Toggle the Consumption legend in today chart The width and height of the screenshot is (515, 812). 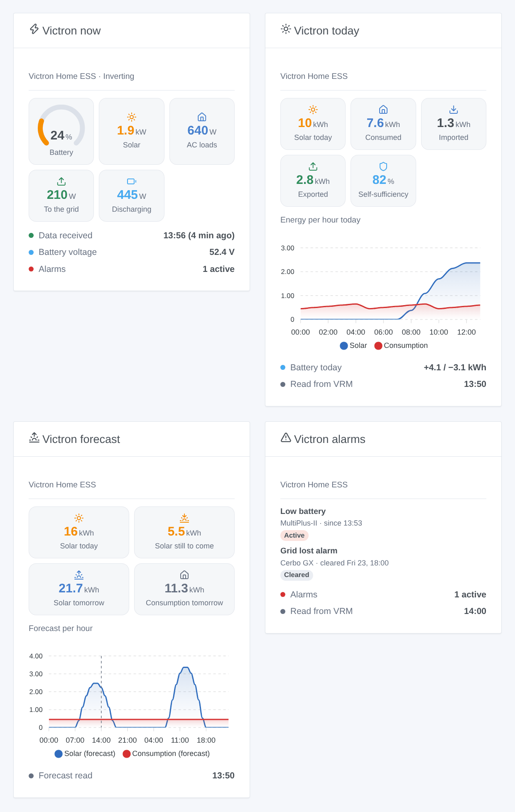coord(401,345)
